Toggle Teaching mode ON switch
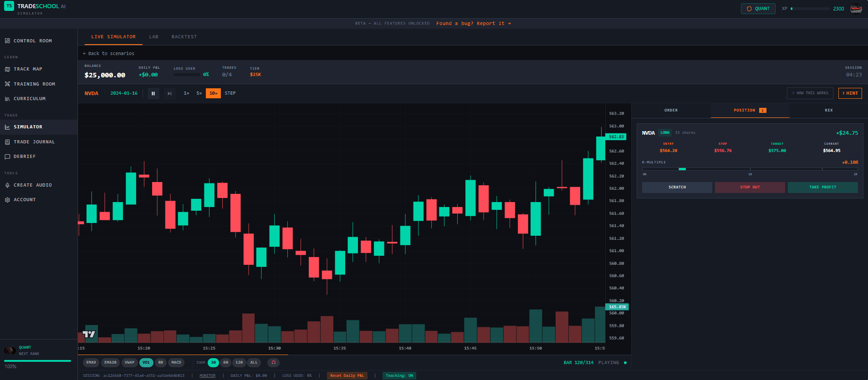The image size is (868, 380). click(399, 375)
